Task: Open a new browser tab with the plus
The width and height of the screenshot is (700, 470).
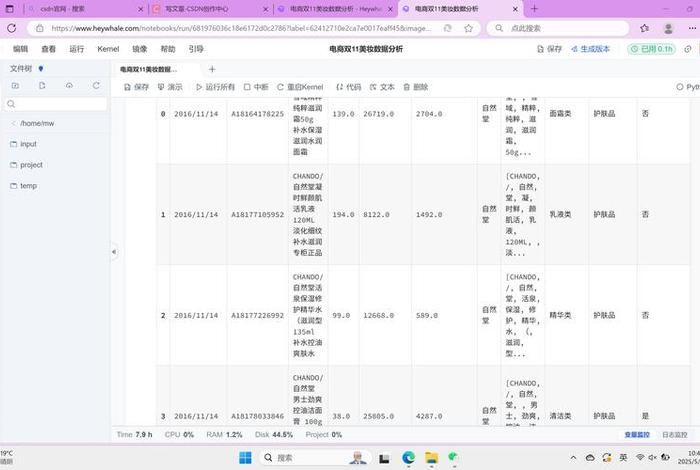Action: pos(534,8)
